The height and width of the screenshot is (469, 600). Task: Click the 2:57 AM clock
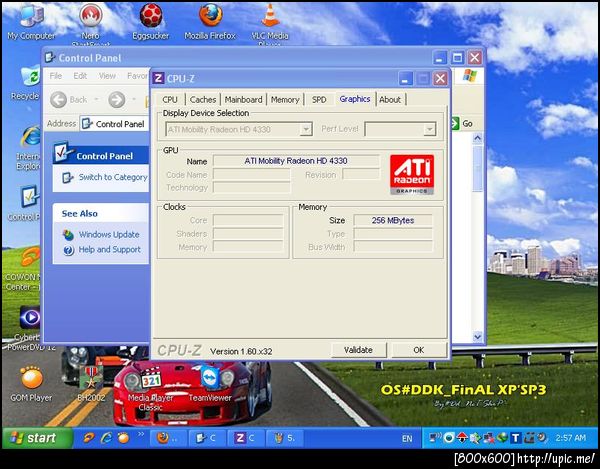pyautogui.click(x=571, y=438)
